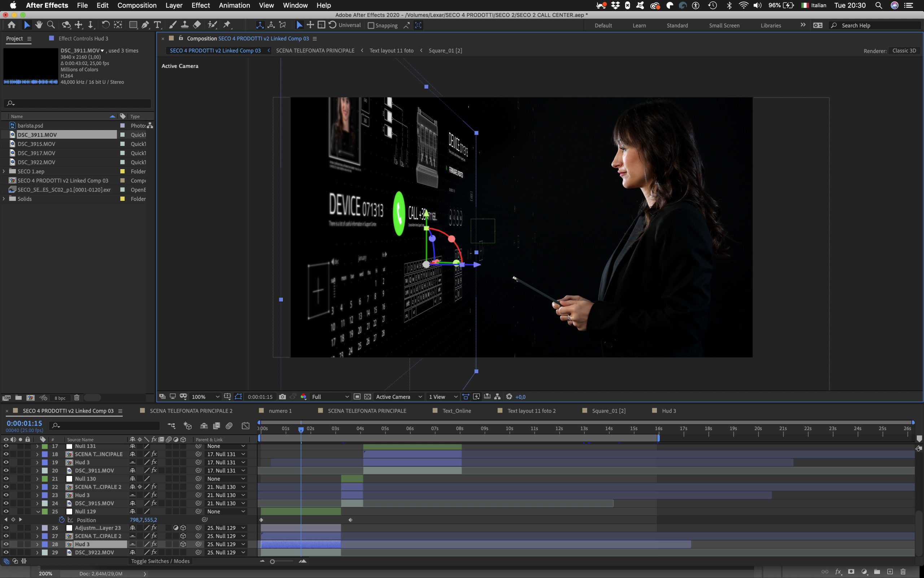Select the Clone Stamp tool
Screen dimensions: 924x578
click(x=184, y=25)
